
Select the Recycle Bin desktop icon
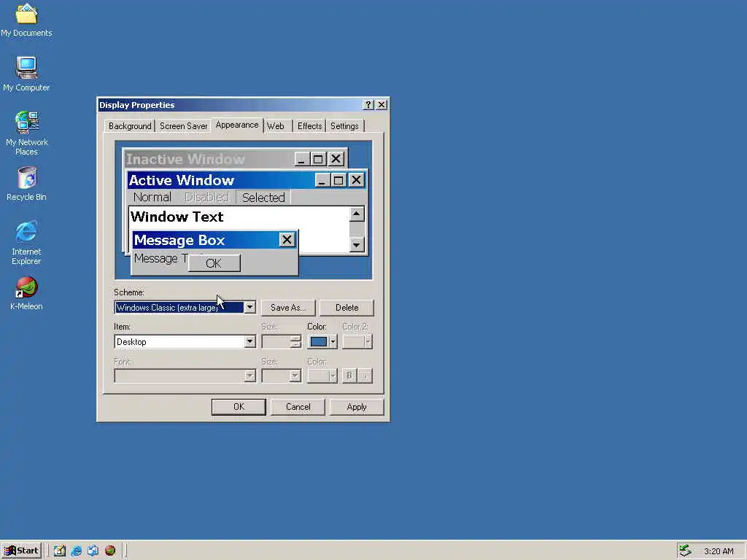pos(26,184)
